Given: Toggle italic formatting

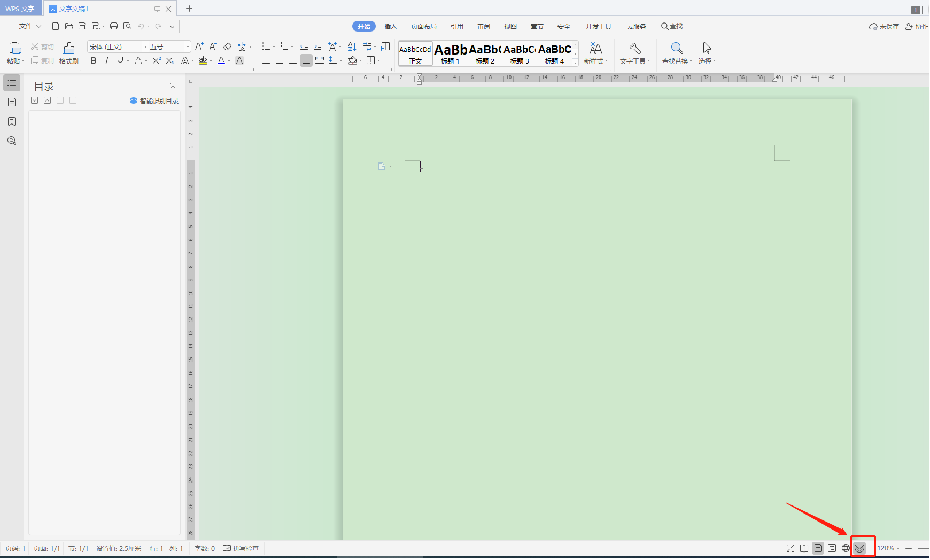Looking at the screenshot, I should coord(107,61).
